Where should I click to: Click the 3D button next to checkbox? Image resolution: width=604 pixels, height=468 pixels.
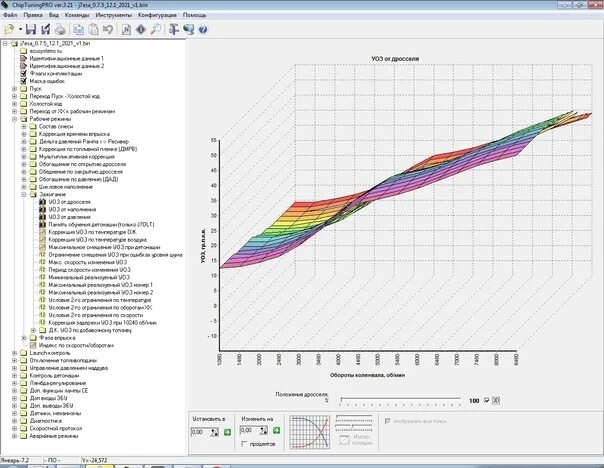click(496, 401)
